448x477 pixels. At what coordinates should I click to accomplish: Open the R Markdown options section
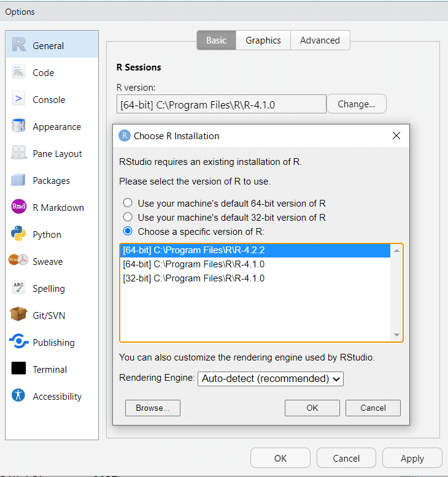pyautogui.click(x=52, y=207)
